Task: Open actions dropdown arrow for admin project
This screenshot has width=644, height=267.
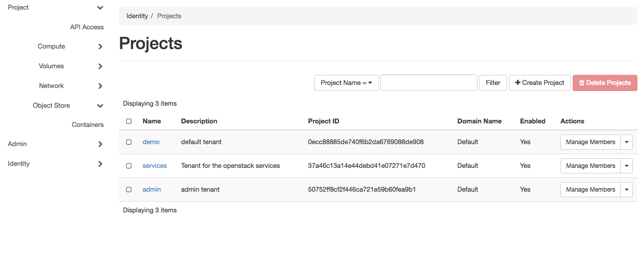Action: 627,190
